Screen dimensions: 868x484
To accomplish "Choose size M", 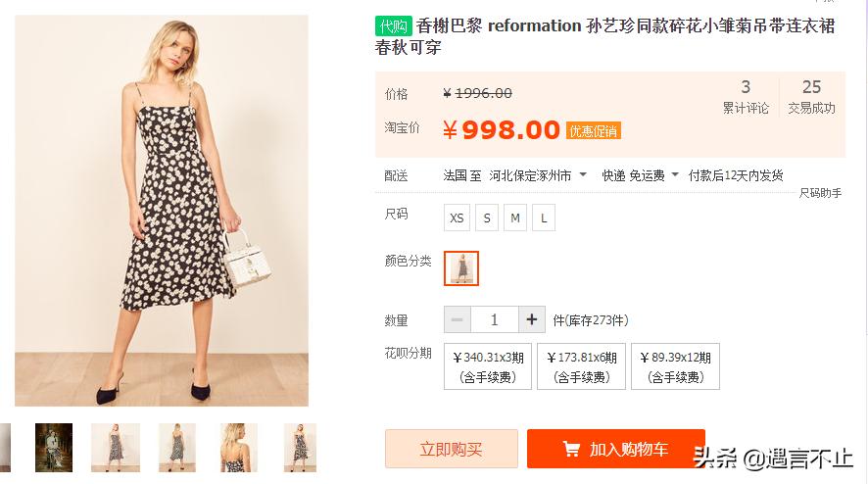I will tap(515, 218).
